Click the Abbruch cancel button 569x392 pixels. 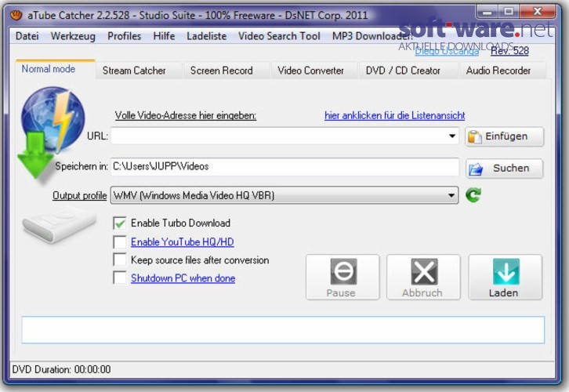pos(423,277)
